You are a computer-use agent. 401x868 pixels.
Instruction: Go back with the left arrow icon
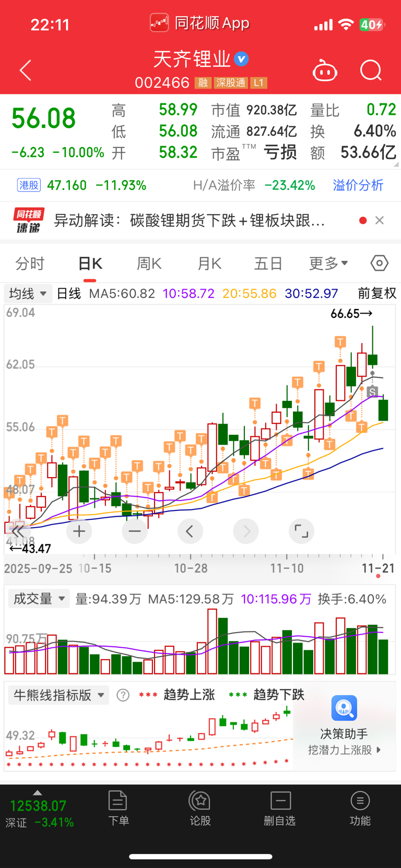click(x=26, y=70)
